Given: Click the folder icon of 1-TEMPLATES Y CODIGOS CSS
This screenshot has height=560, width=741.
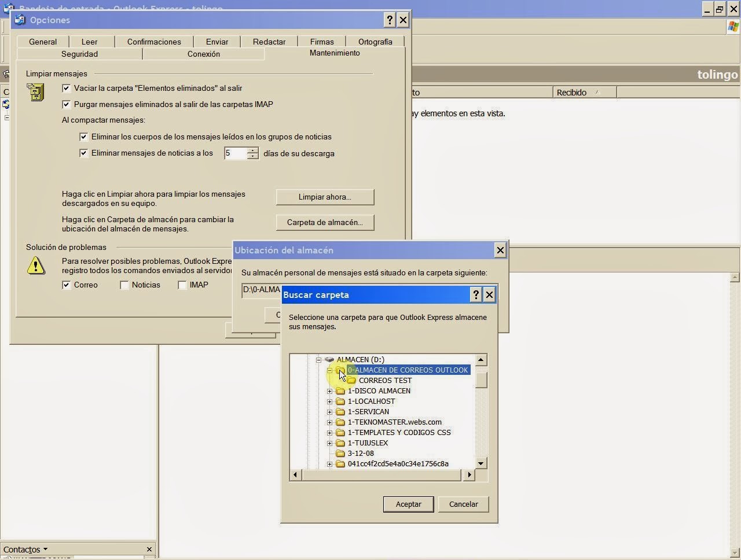Looking at the screenshot, I should (x=340, y=432).
